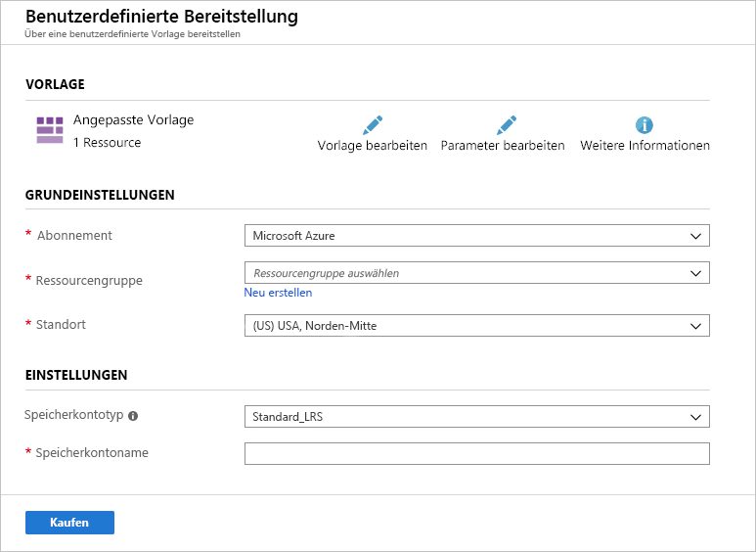Click the Angepasste Vorlage text
Screen dimensions: 756x552
click(134, 119)
